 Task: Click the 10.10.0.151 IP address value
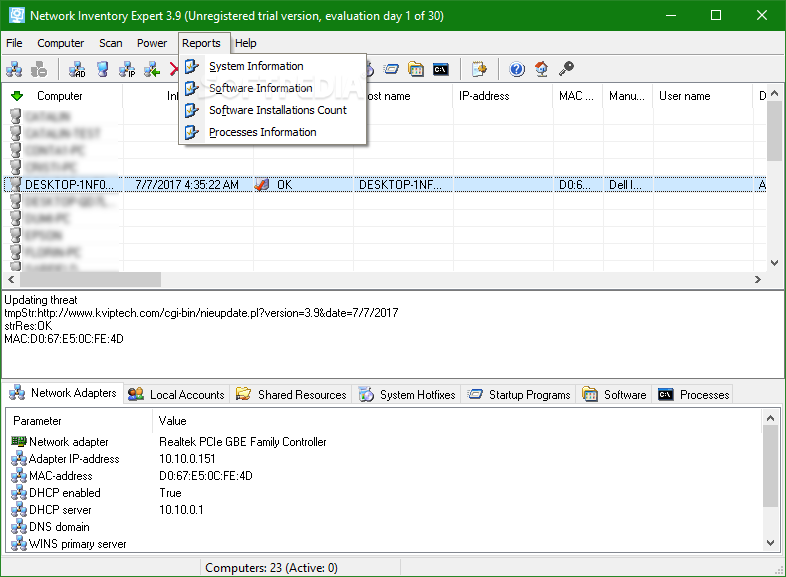pos(187,459)
